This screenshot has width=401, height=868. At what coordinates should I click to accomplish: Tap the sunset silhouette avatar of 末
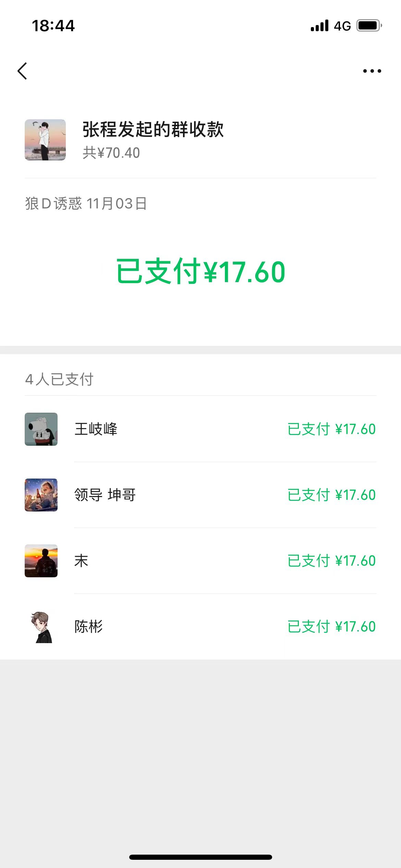(x=41, y=561)
